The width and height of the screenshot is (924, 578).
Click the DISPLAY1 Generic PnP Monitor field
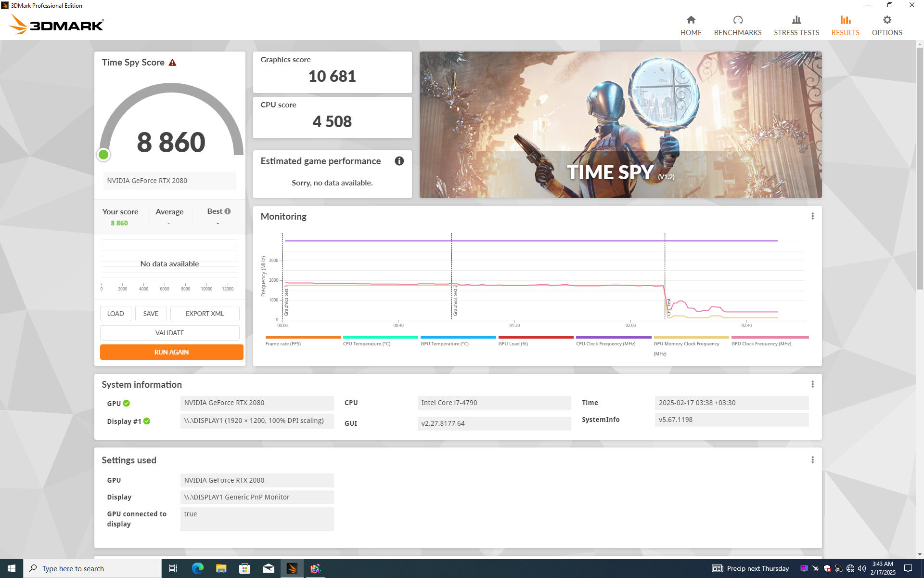click(257, 497)
